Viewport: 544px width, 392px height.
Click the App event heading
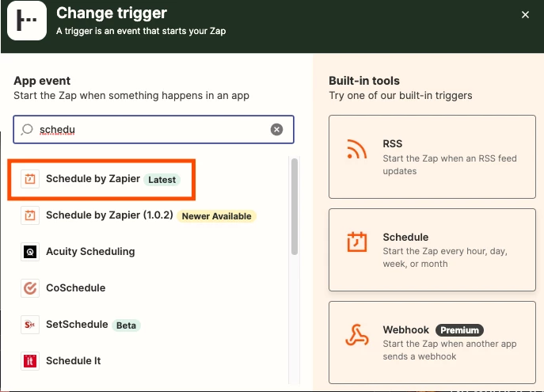(x=42, y=81)
